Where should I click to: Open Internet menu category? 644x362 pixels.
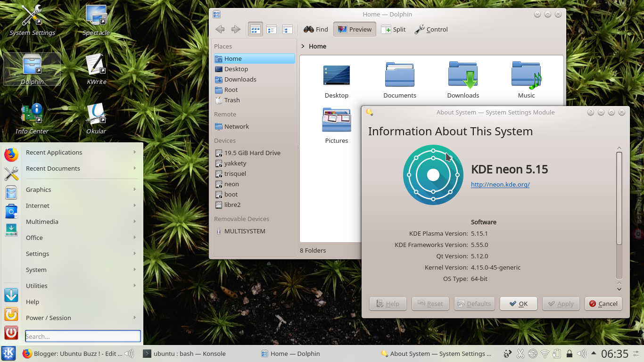tap(82, 206)
